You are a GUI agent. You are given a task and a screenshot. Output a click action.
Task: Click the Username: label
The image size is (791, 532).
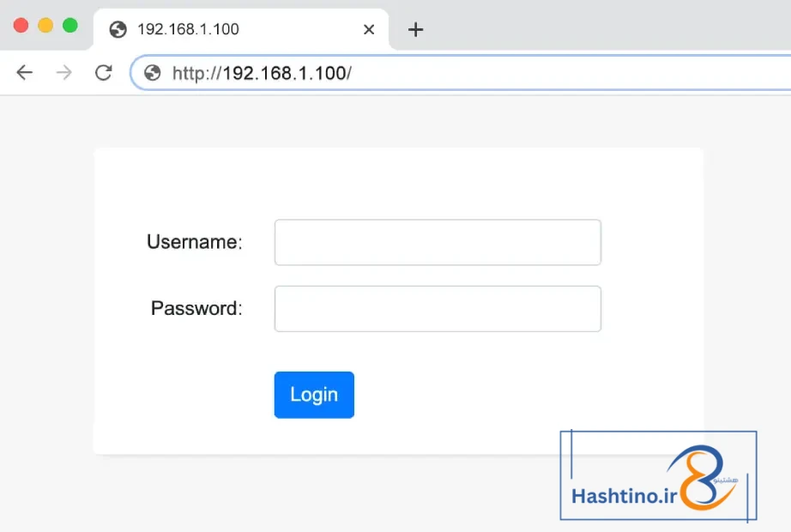point(195,242)
